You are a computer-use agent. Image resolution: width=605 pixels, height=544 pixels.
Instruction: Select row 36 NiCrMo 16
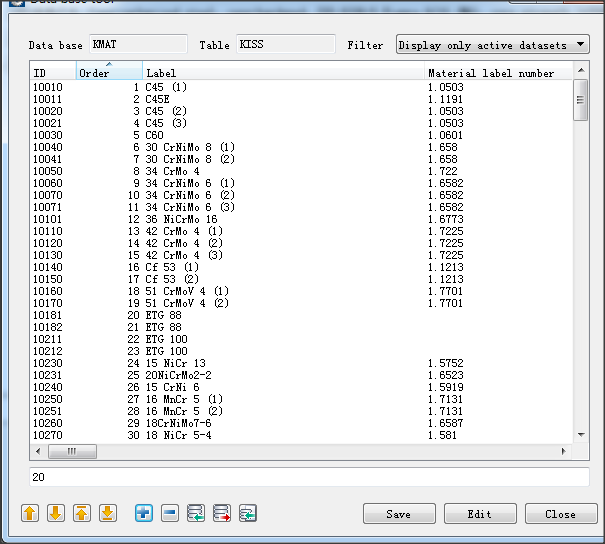click(x=301, y=219)
